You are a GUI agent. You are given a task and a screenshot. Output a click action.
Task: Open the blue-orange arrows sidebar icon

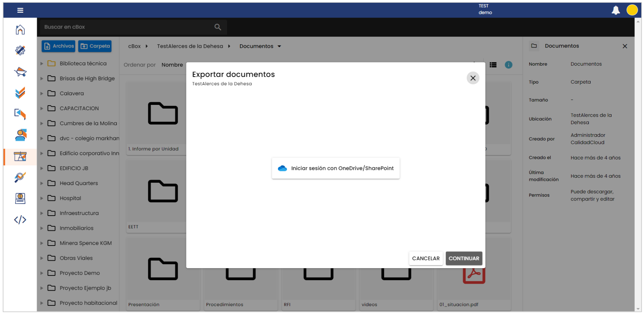click(20, 114)
